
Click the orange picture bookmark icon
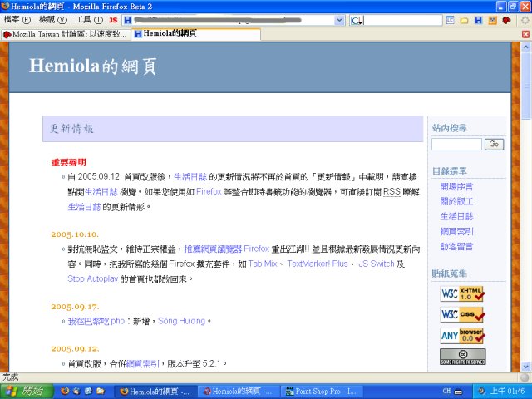click(x=492, y=20)
